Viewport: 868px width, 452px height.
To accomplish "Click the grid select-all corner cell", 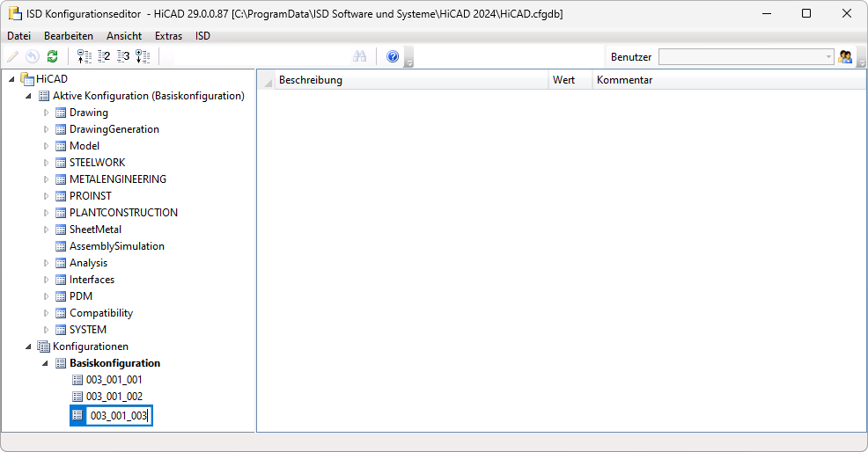I will click(x=266, y=80).
